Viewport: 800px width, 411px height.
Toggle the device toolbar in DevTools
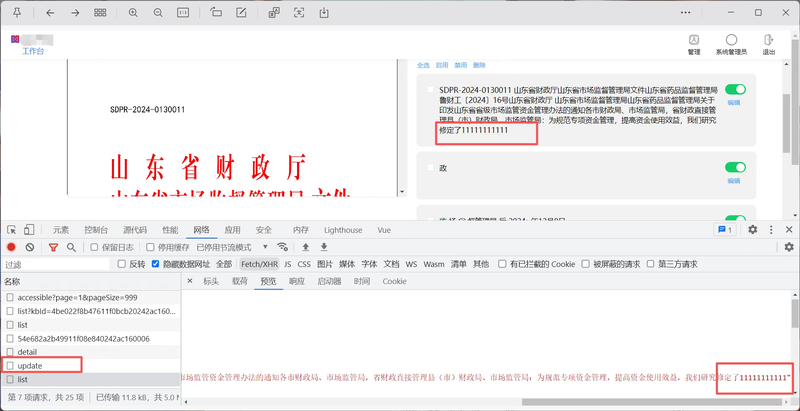(x=29, y=230)
